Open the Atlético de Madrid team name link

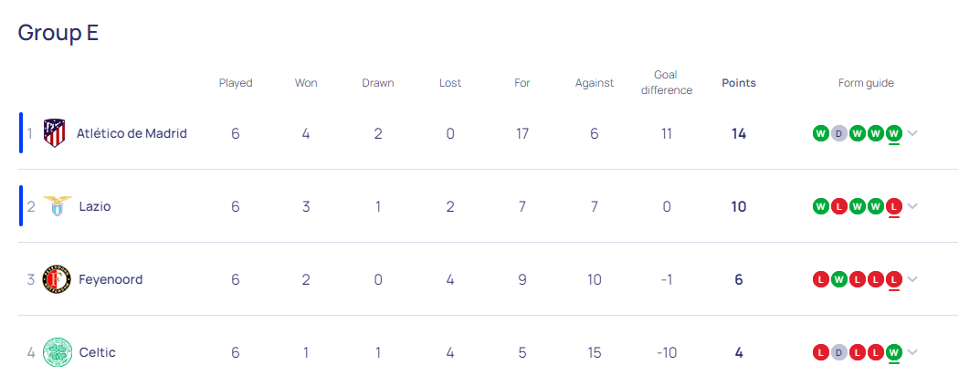(x=132, y=133)
